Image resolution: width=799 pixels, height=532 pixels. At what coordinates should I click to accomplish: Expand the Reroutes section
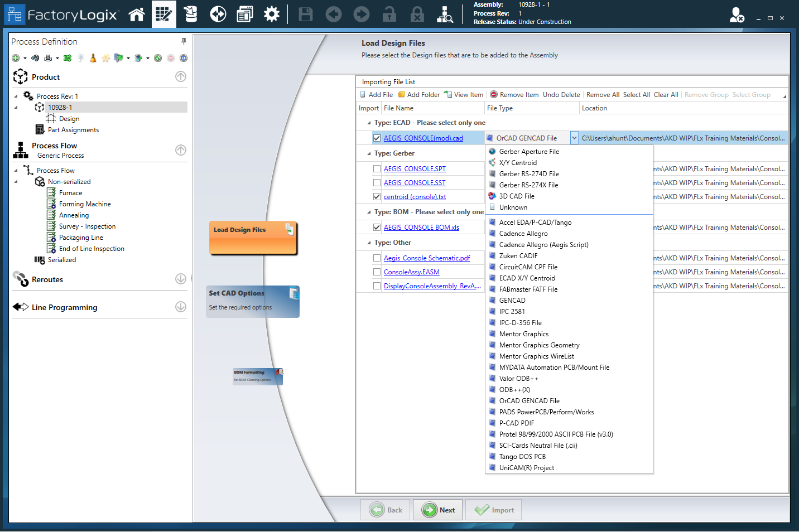pos(181,279)
